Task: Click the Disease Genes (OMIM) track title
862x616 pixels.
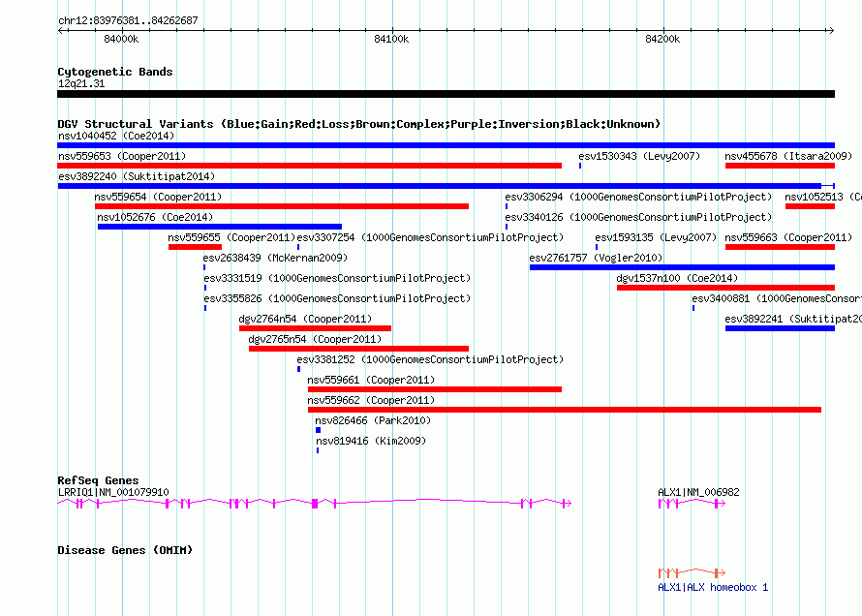Action: (x=125, y=550)
